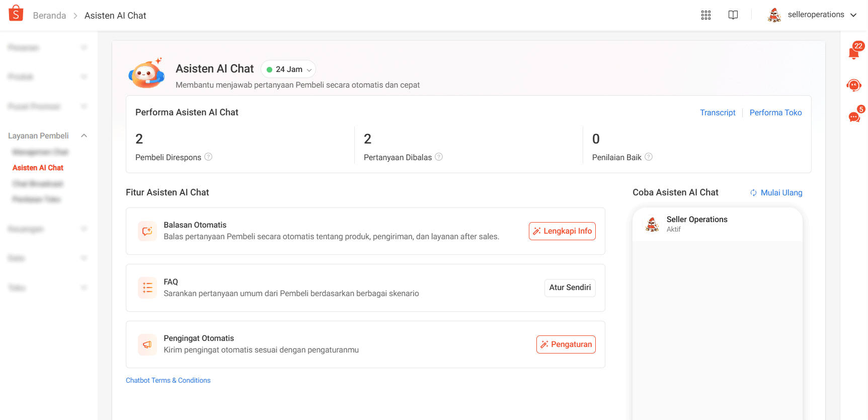Image resolution: width=868 pixels, height=420 pixels.
Task: Click help icon beside Pertanyaan Dibalas
Action: click(439, 157)
